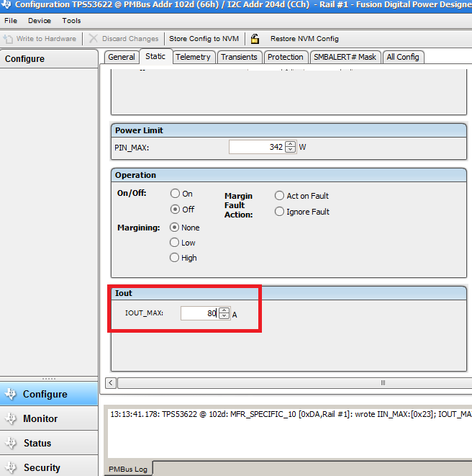Click the application icon in title bar
Viewport: 472px width, 476px height.
(6, 4)
